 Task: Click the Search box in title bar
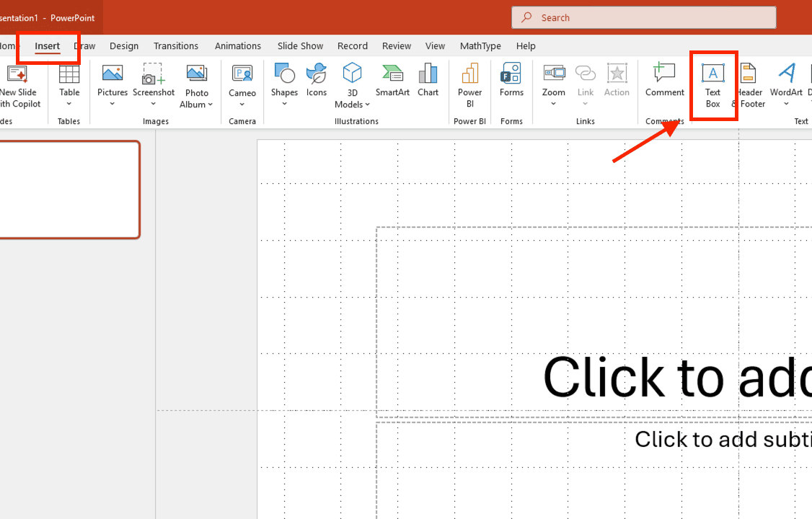click(644, 17)
